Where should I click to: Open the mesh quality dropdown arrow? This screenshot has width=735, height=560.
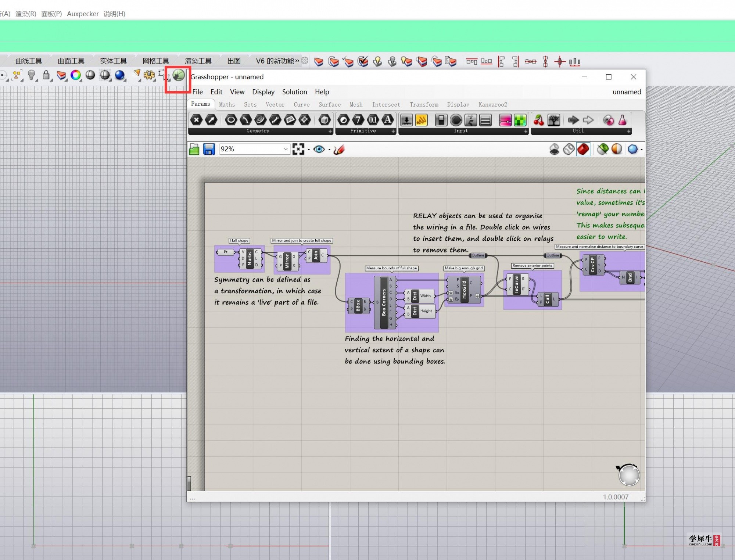click(642, 150)
